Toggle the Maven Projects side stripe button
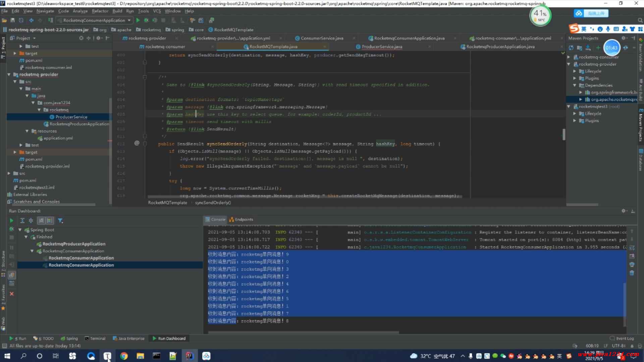Viewport: 644px width, 362px height. (641, 125)
